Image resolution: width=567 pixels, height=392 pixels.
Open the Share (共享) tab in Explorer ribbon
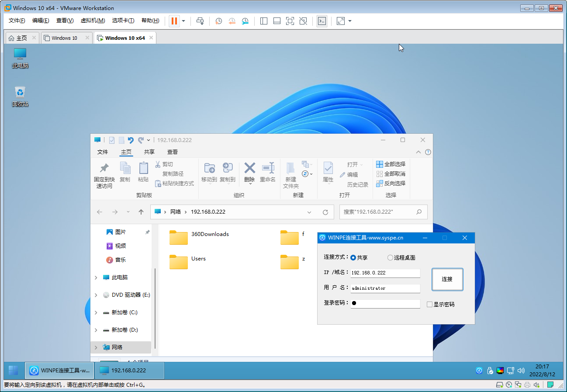(149, 152)
